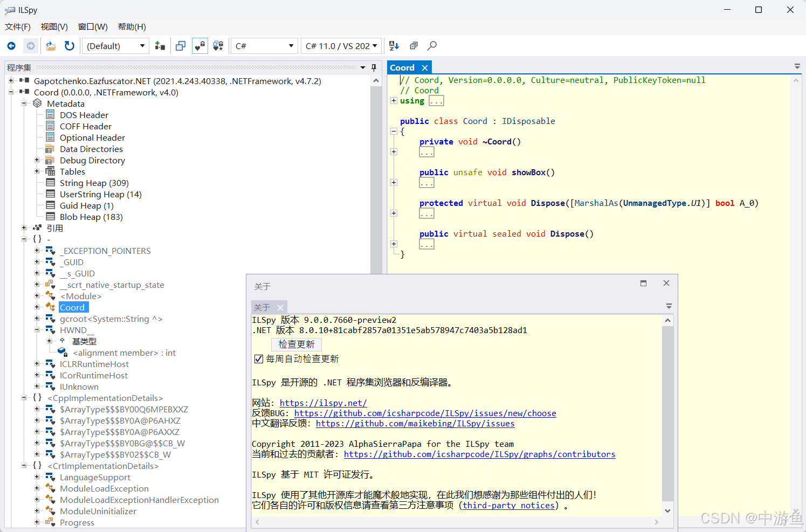Close the Coord document tab
The height and width of the screenshot is (532, 806).
click(x=425, y=68)
